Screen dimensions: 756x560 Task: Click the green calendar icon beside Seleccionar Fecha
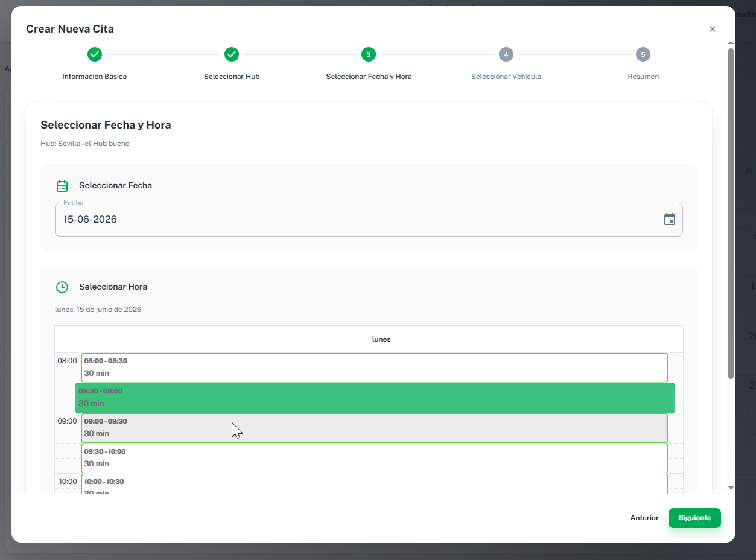pos(62,186)
